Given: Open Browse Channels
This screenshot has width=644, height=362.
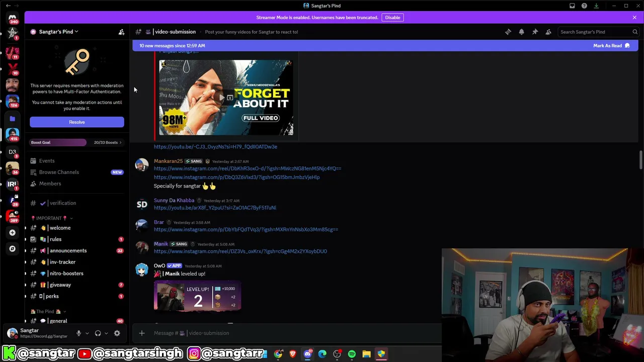Looking at the screenshot, I should 76,172.
